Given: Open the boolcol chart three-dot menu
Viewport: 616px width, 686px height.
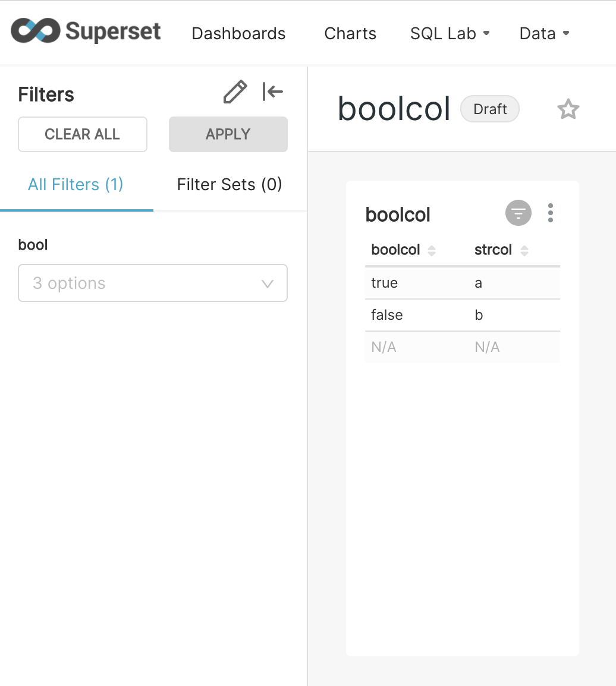Looking at the screenshot, I should pos(551,213).
